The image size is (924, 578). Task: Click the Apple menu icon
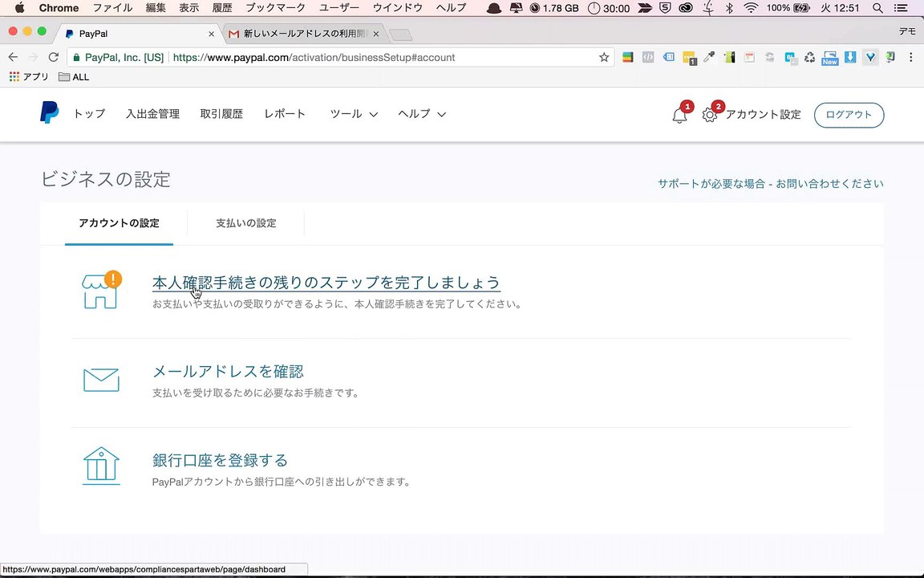pyautogui.click(x=19, y=8)
